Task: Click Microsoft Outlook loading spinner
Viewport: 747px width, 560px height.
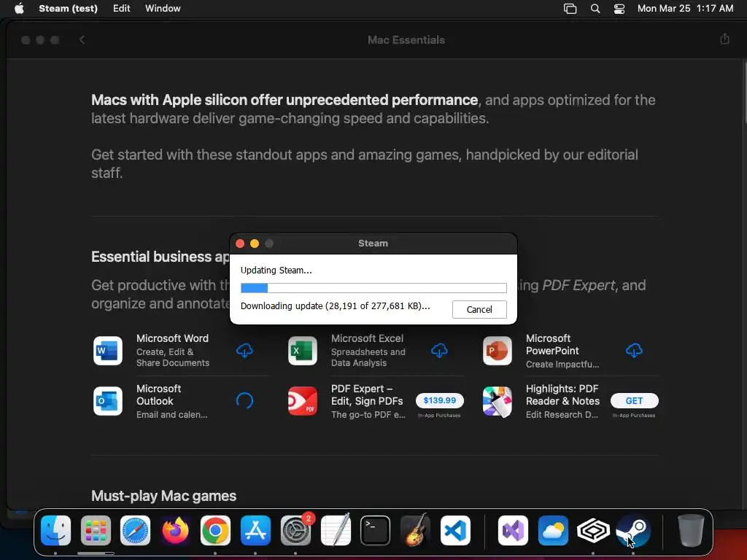Action: click(x=245, y=400)
